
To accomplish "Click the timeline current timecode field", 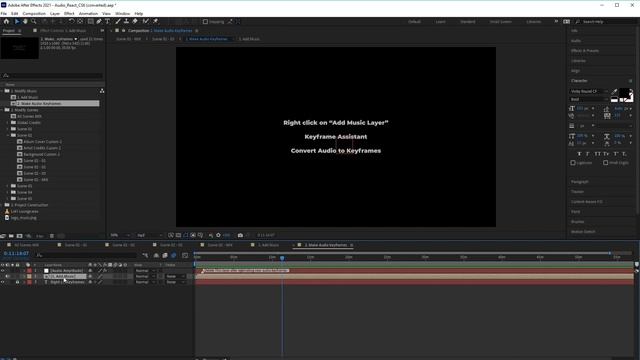I will (16, 253).
